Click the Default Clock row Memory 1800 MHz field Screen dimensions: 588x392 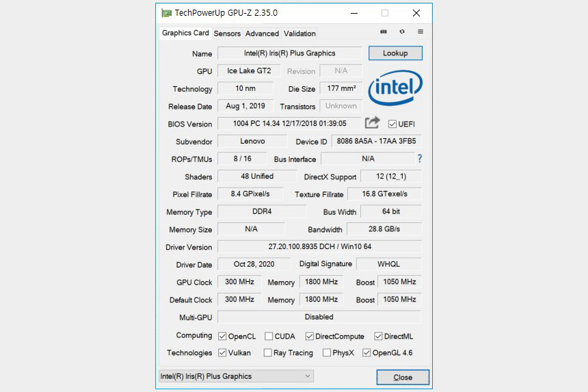point(321,300)
